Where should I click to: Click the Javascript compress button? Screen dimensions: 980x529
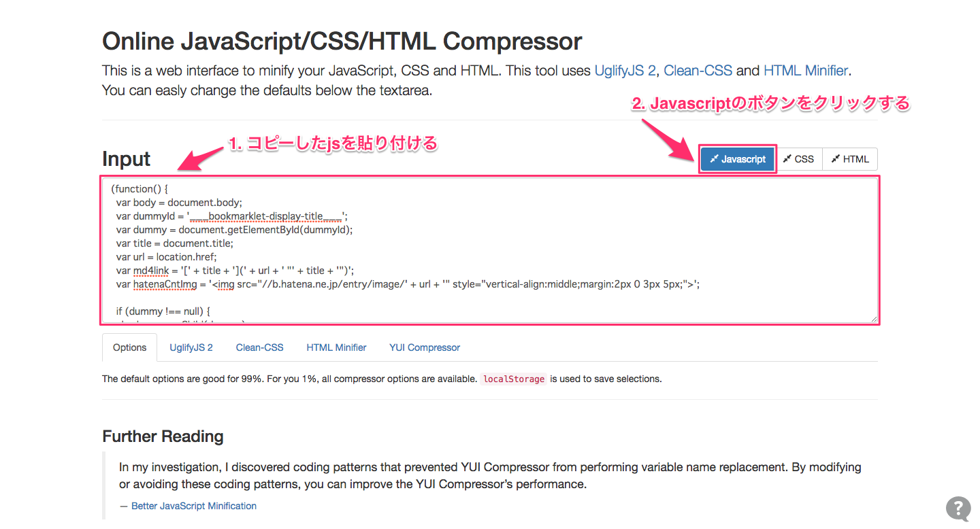pos(738,159)
